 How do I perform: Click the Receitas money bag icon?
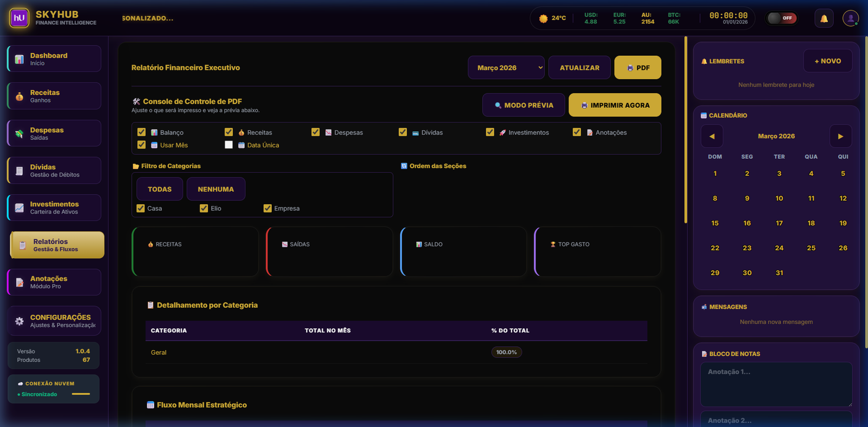click(x=20, y=96)
